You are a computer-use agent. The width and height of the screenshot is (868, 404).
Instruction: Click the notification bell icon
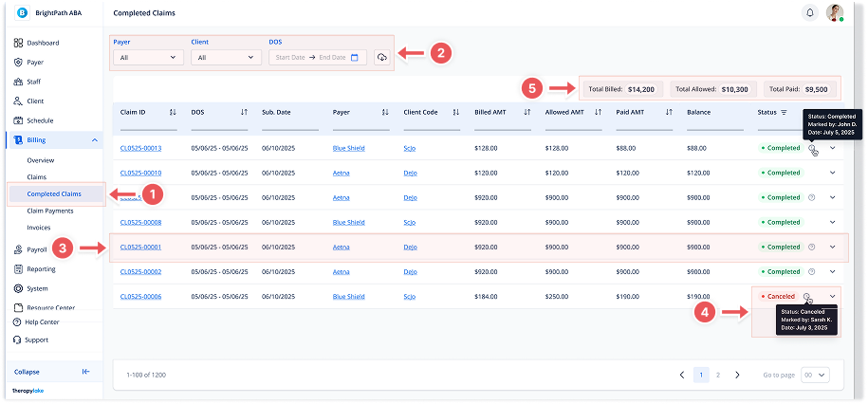pos(809,13)
